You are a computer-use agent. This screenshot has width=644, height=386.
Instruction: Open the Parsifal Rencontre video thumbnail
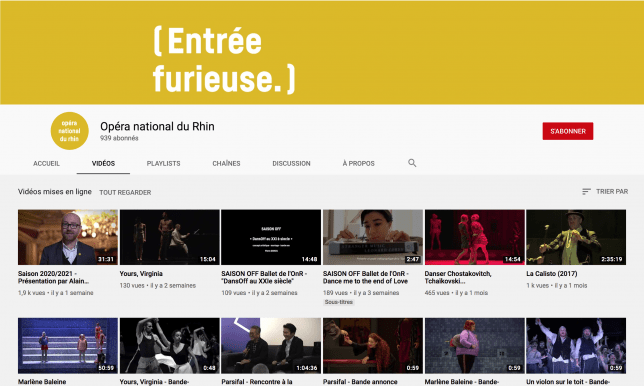(x=271, y=345)
